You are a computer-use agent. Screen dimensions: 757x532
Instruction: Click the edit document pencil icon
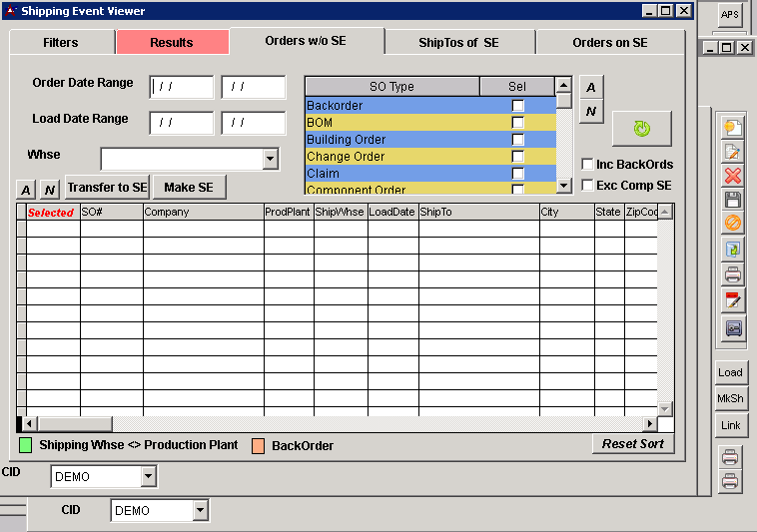point(732,152)
